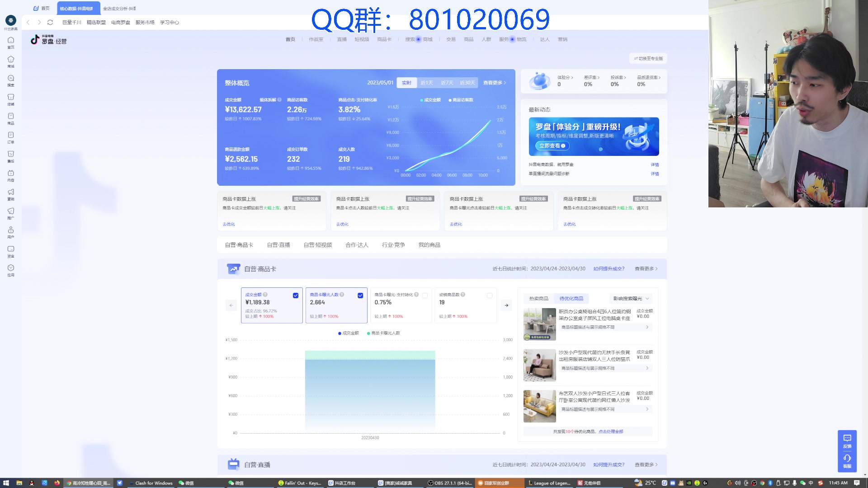Screen dimensions: 868x488
Task: Expand 查看更多 in 自营·直播 section
Action: (646, 465)
